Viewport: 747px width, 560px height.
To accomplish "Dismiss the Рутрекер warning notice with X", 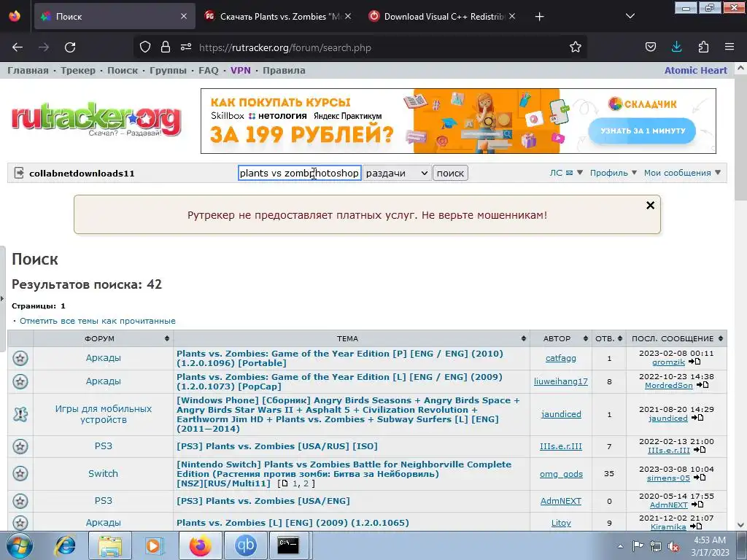I will click(x=650, y=205).
